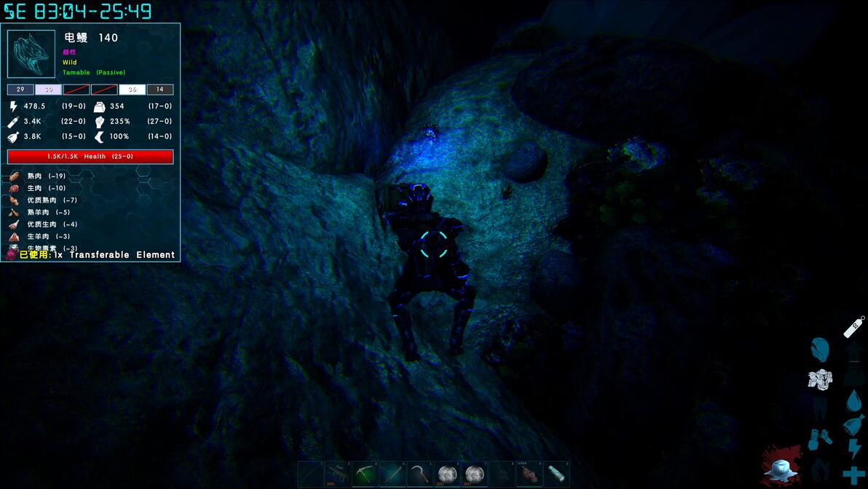Click the helmet armor slot icon

tap(820, 350)
